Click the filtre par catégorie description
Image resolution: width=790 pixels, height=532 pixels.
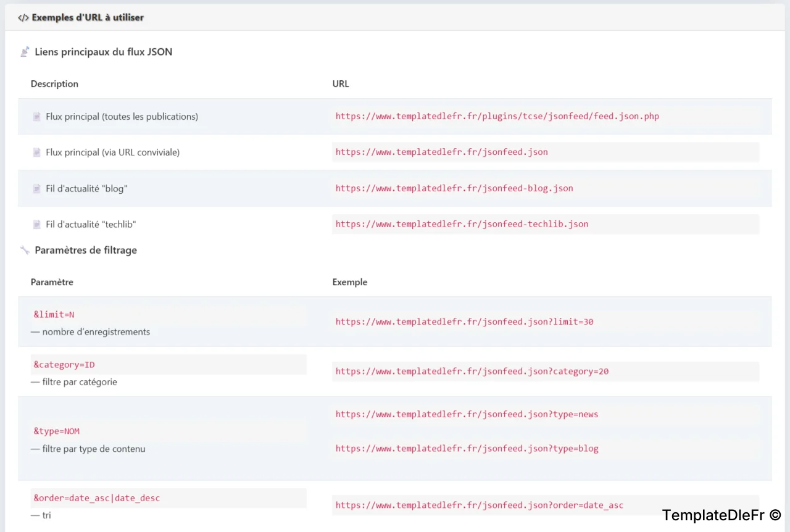pyautogui.click(x=74, y=382)
